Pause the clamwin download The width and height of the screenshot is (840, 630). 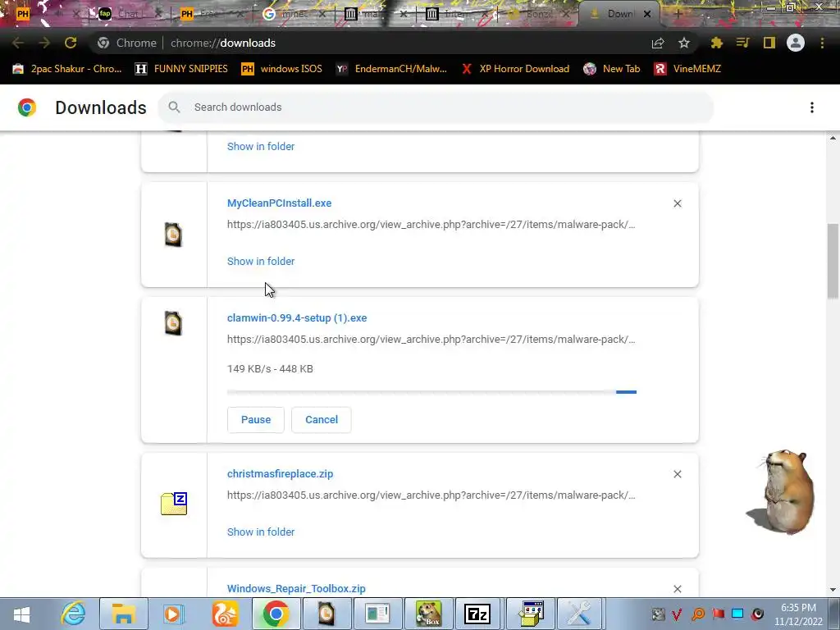click(x=256, y=419)
